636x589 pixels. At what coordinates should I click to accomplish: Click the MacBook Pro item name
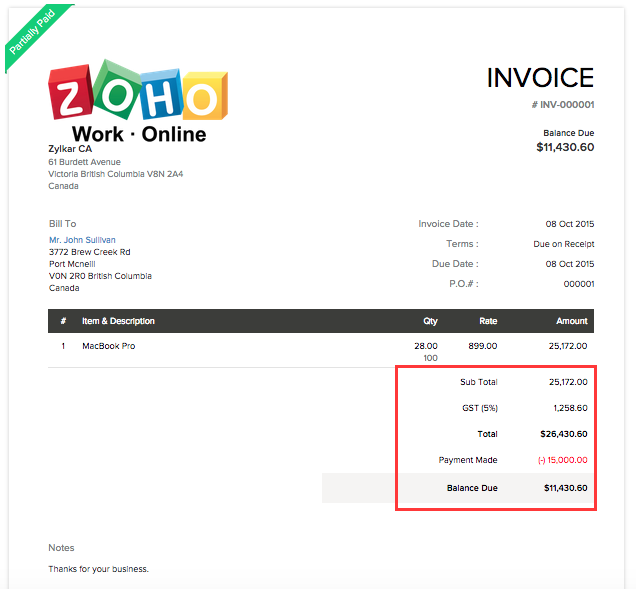pos(109,346)
